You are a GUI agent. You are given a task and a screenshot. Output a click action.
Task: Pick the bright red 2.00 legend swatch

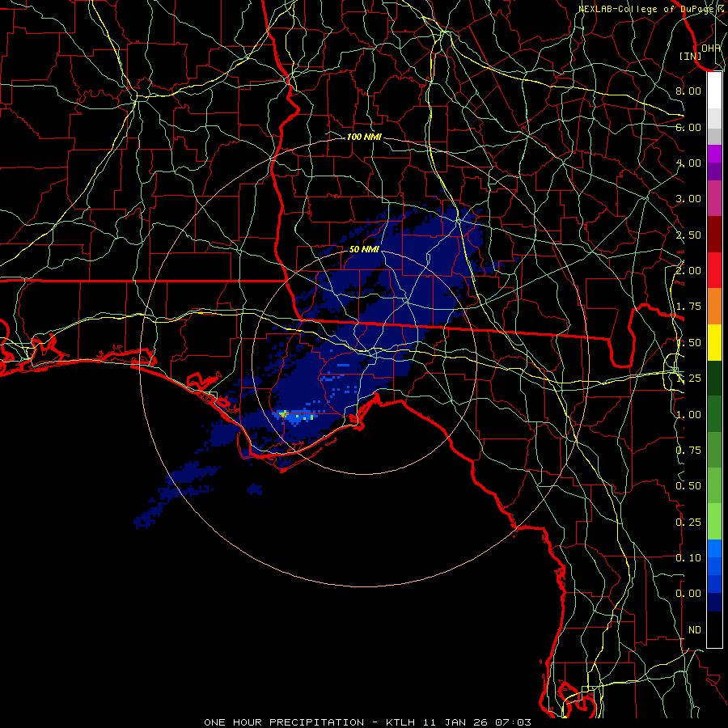coord(714,270)
